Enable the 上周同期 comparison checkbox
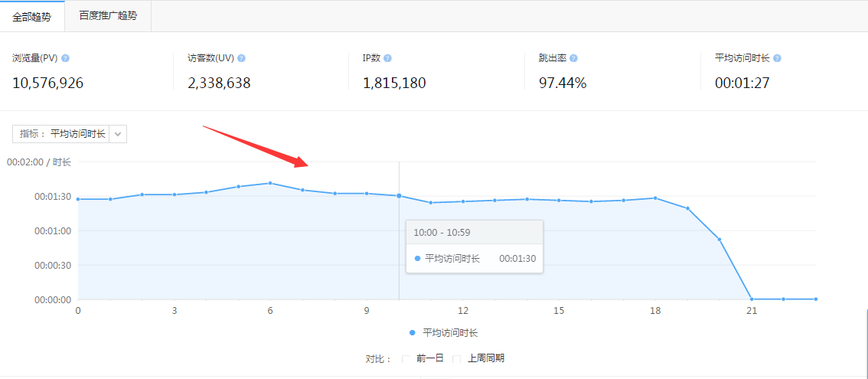The width and height of the screenshot is (868, 379). 457,358
